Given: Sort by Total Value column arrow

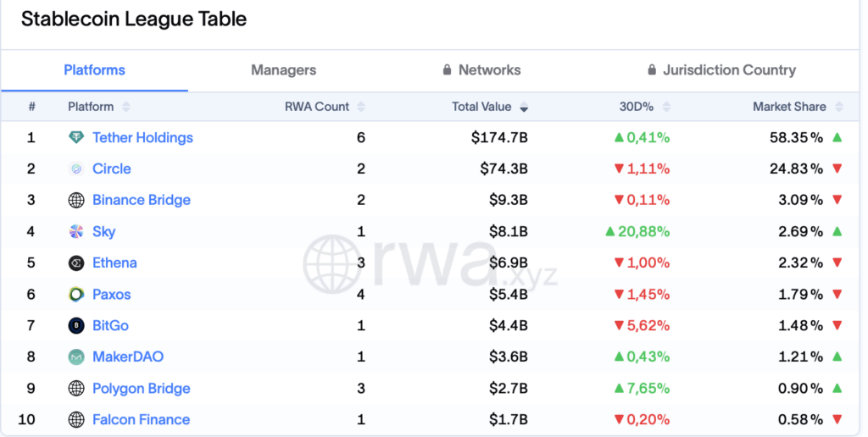Looking at the screenshot, I should click(524, 108).
